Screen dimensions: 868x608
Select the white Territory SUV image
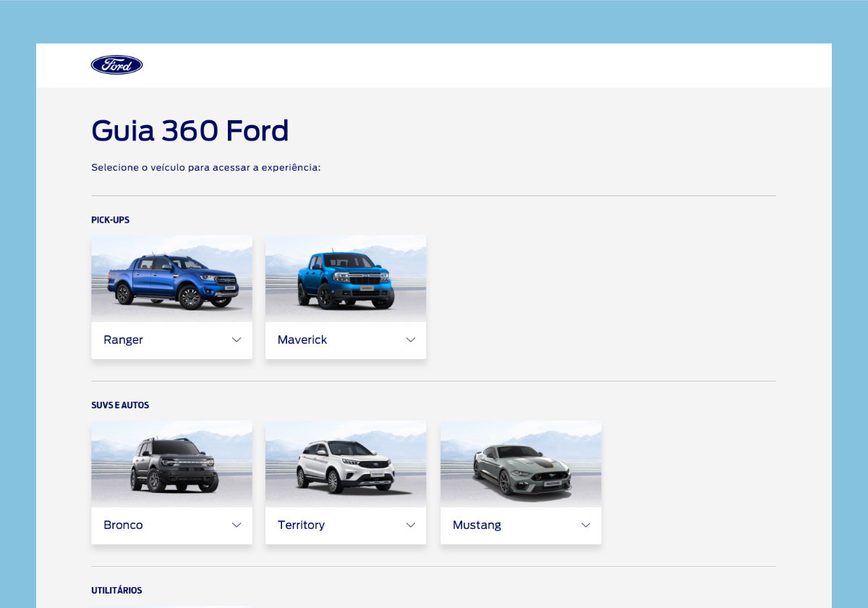pos(346,464)
